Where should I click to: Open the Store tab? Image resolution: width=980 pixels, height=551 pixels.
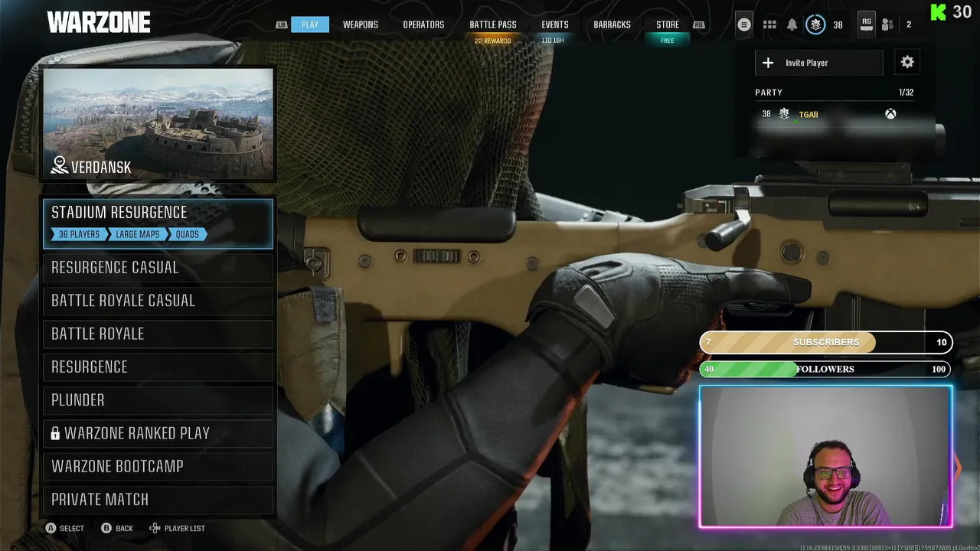point(668,24)
